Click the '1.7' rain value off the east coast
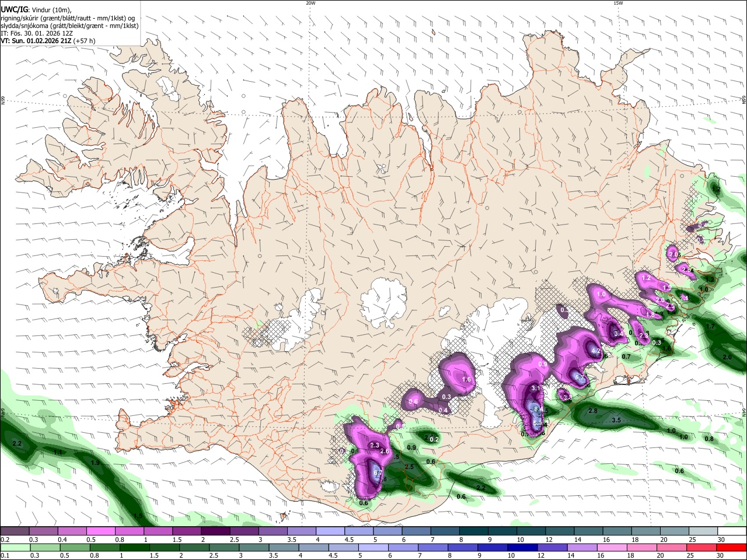 [710, 327]
